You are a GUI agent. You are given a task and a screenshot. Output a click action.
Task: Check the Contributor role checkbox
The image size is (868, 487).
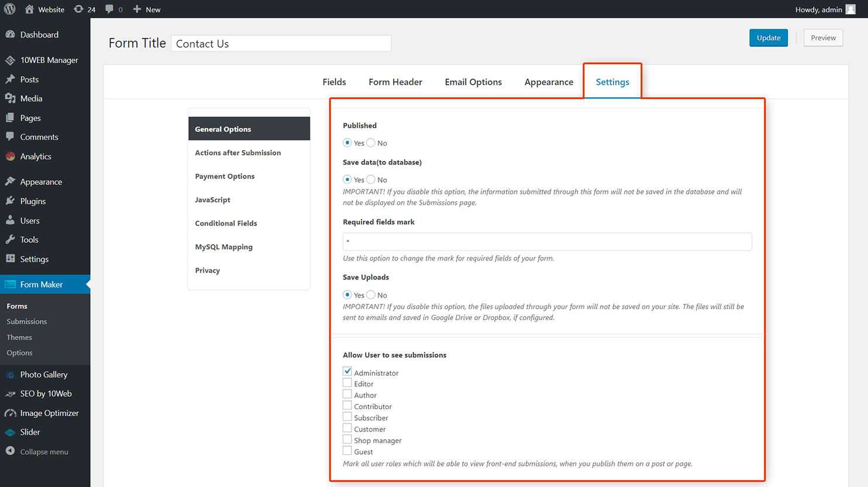(x=347, y=405)
